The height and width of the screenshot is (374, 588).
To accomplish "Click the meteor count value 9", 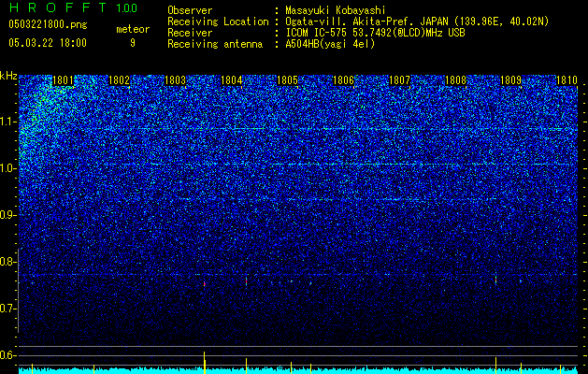I will (x=133, y=43).
